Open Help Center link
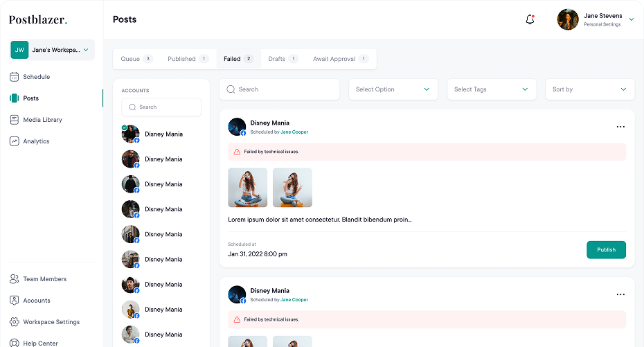Viewport: 644px width, 347px height. (x=40, y=344)
